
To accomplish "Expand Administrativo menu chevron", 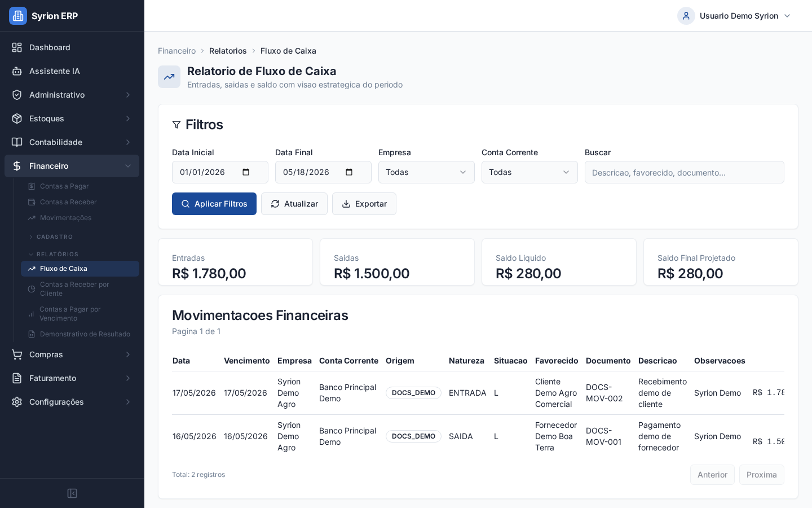I will [128, 95].
